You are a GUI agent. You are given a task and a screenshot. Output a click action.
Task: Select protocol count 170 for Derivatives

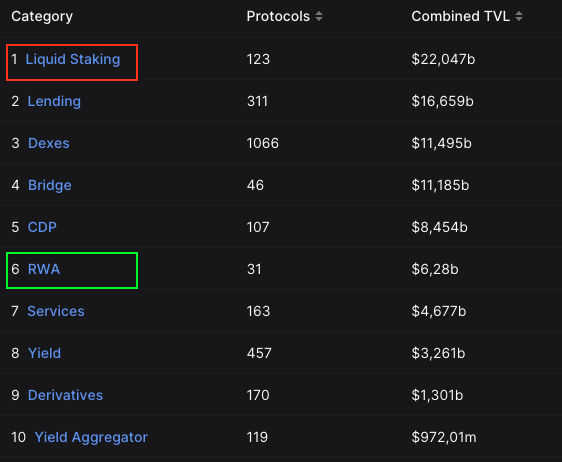pos(258,395)
